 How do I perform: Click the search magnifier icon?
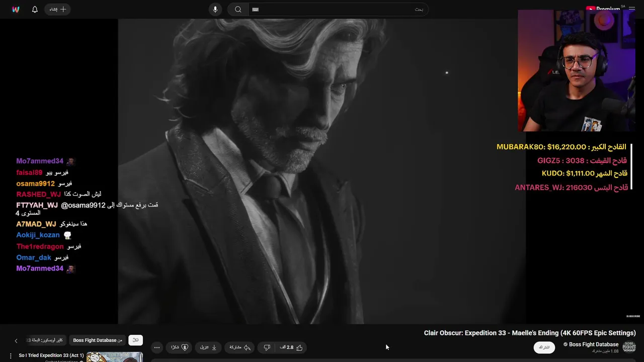(x=238, y=10)
